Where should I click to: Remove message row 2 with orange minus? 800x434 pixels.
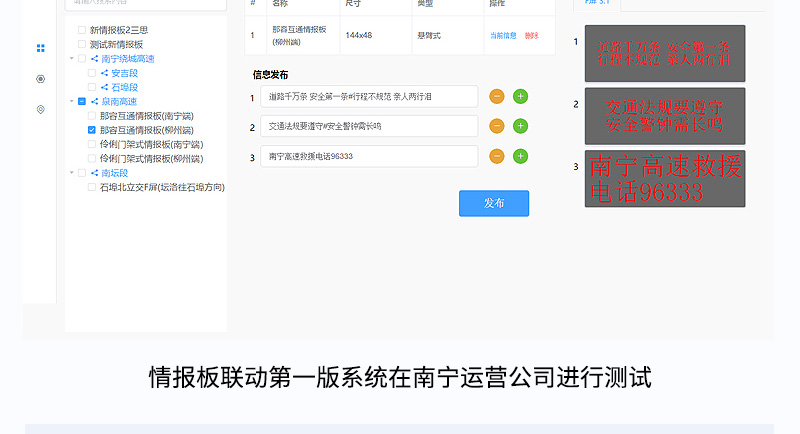click(497, 127)
